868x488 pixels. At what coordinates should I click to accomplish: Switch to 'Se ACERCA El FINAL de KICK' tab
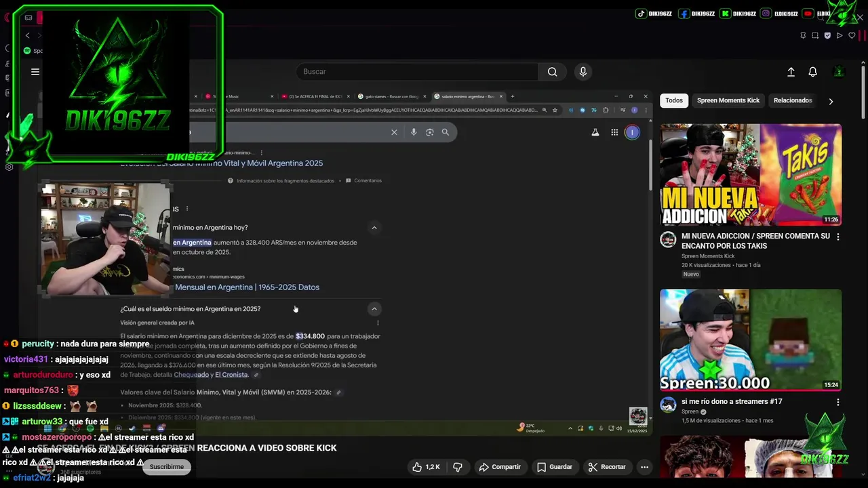(x=315, y=96)
